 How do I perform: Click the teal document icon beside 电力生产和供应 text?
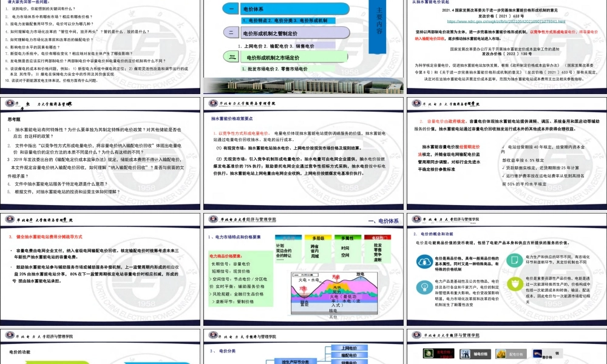515,261
